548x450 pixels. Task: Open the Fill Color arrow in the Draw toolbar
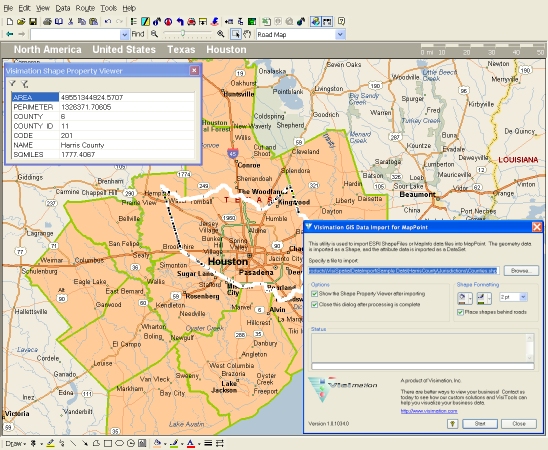pyautogui.click(x=165, y=444)
